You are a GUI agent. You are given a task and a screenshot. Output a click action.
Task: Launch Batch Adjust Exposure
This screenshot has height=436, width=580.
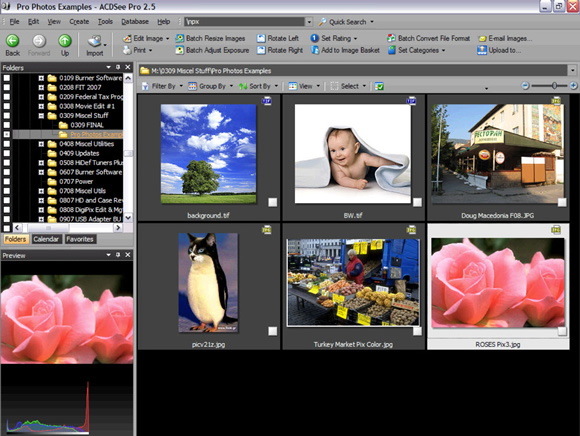point(212,50)
